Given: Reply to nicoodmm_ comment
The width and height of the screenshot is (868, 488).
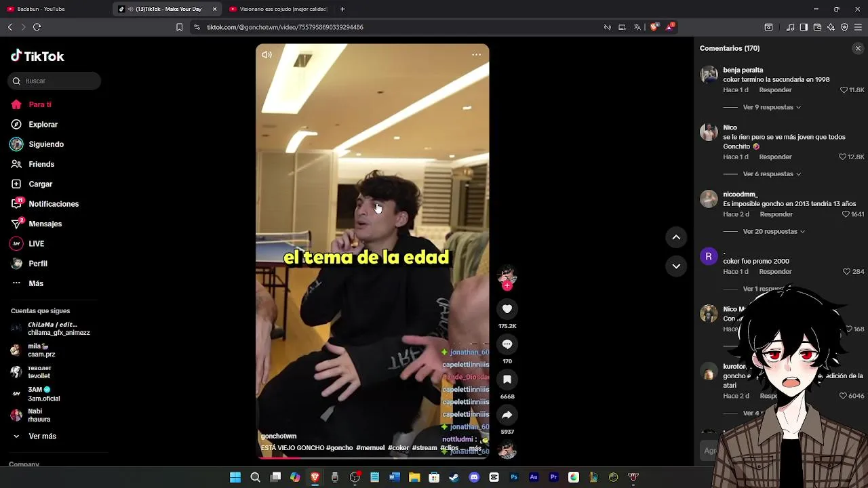Looking at the screenshot, I should click(x=776, y=215).
